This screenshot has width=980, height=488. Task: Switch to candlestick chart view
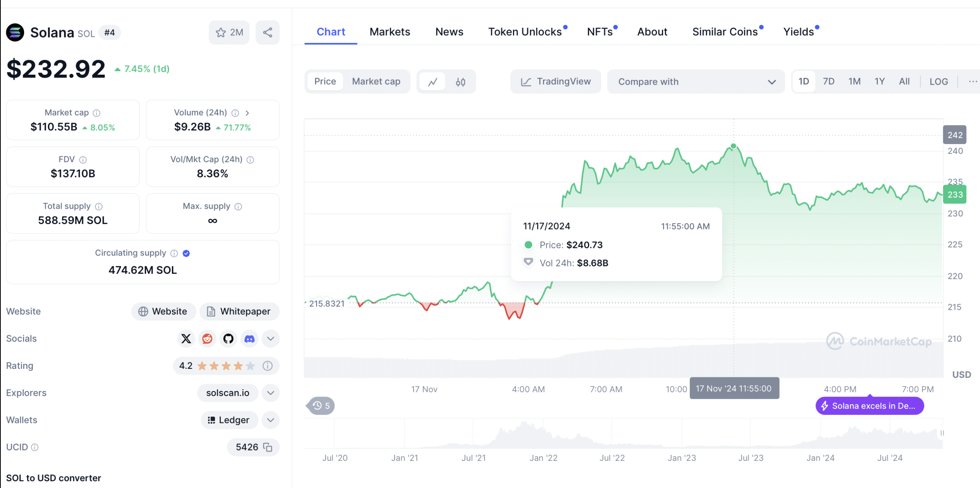point(461,82)
